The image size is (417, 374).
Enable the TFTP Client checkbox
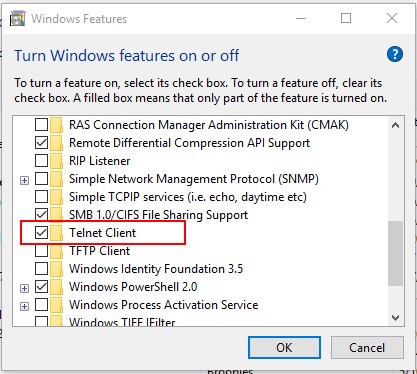pos(41,251)
